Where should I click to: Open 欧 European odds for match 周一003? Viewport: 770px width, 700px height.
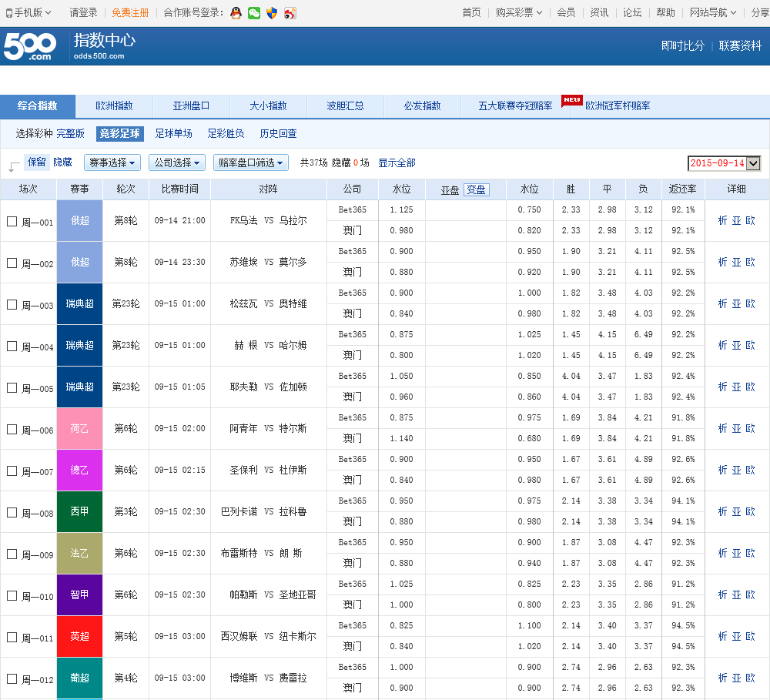750,303
